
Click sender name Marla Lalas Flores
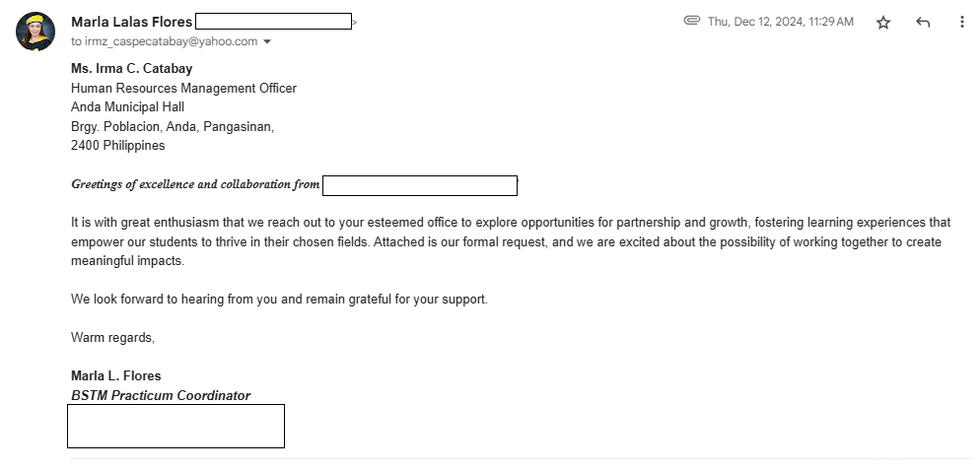tap(131, 22)
